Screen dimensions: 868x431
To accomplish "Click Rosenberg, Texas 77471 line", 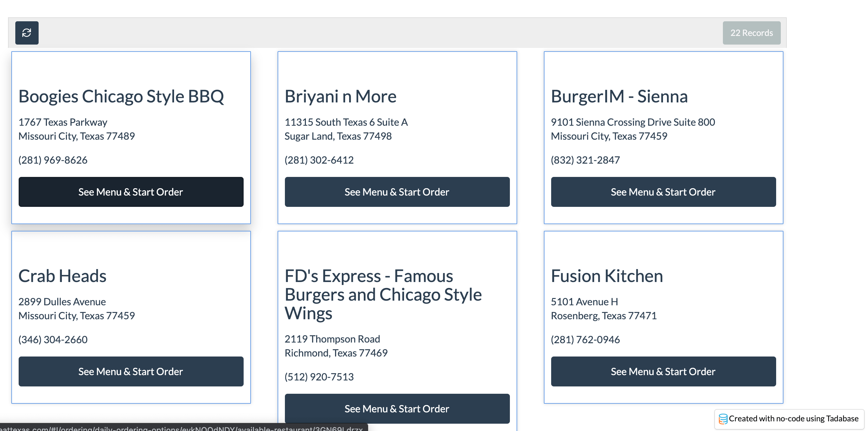I will (603, 316).
